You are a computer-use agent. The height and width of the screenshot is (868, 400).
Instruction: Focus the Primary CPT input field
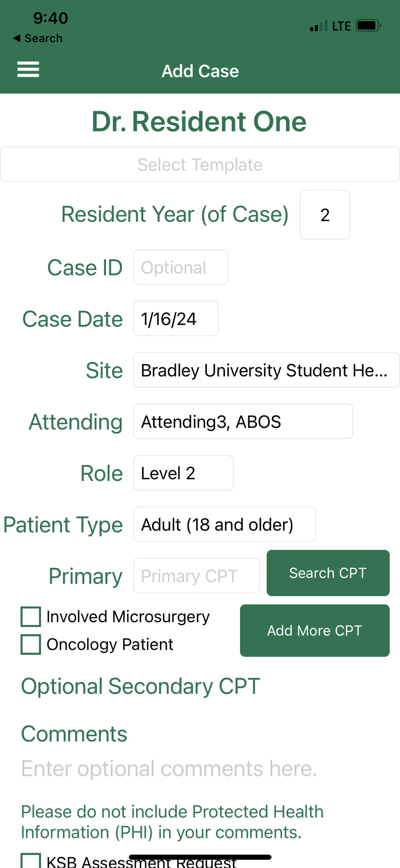pyautogui.click(x=196, y=576)
